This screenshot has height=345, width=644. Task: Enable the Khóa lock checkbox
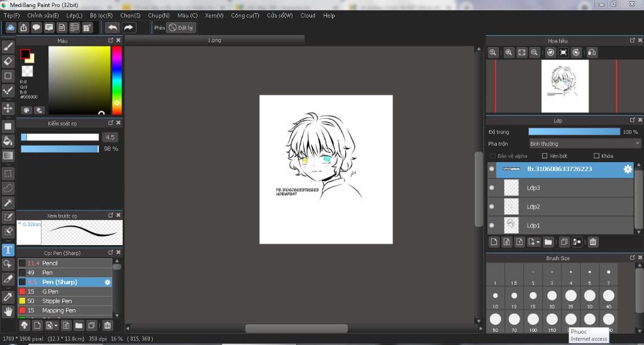596,156
